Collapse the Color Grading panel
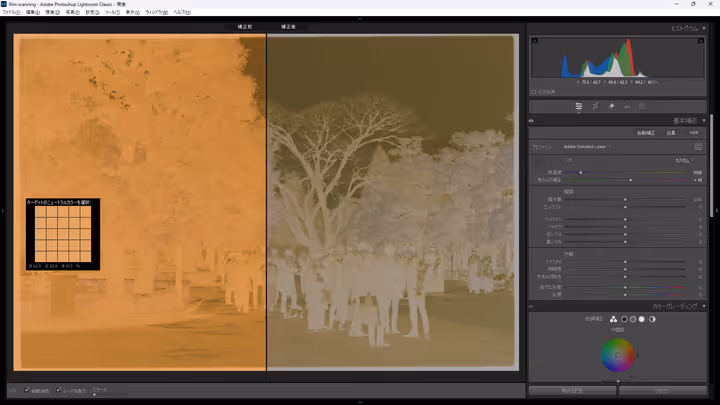 [704, 306]
